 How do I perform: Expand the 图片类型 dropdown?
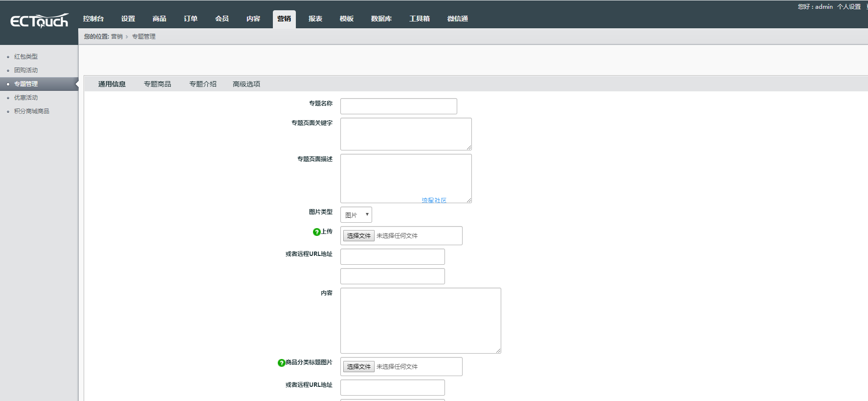(356, 214)
